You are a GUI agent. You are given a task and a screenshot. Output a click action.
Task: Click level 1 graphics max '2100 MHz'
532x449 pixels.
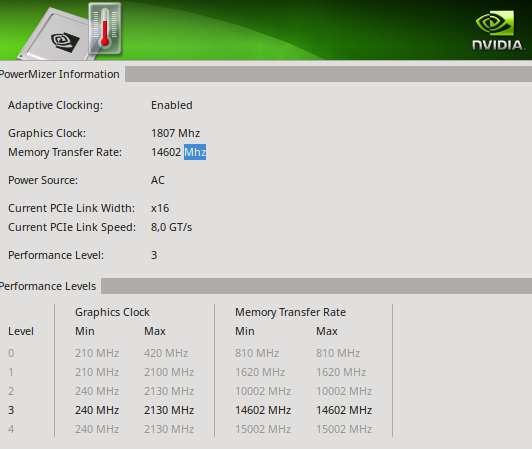(x=169, y=372)
